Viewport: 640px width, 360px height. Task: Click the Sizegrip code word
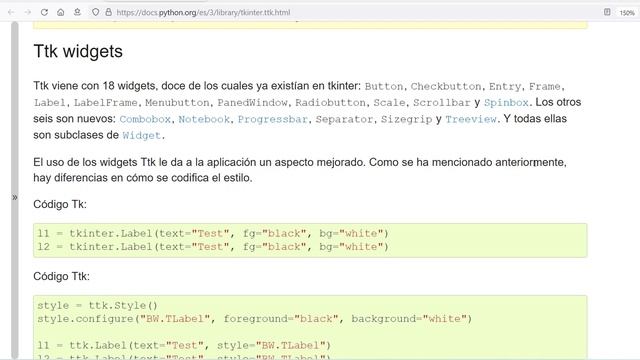coord(407,119)
